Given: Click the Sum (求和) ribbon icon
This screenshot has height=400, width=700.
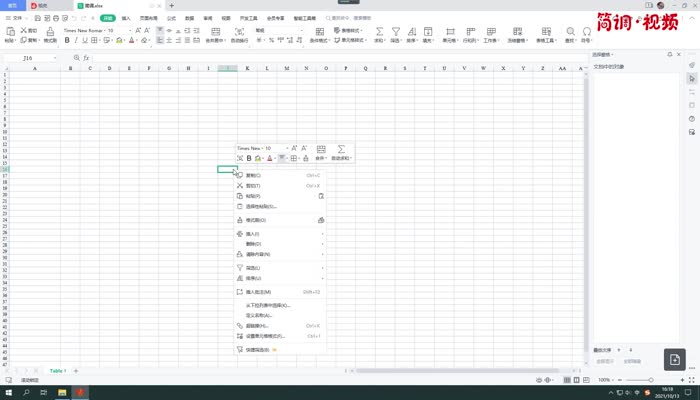Looking at the screenshot, I should coord(380,35).
